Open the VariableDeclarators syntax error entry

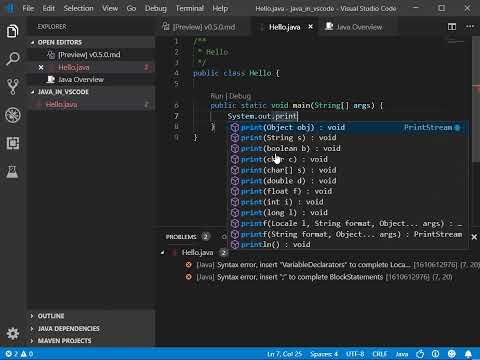point(332,265)
